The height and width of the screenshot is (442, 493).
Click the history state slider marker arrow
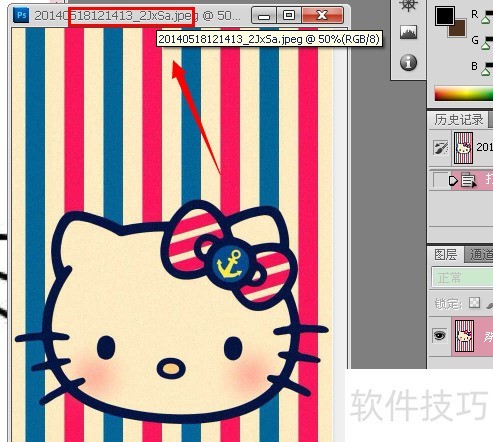[x=453, y=181]
